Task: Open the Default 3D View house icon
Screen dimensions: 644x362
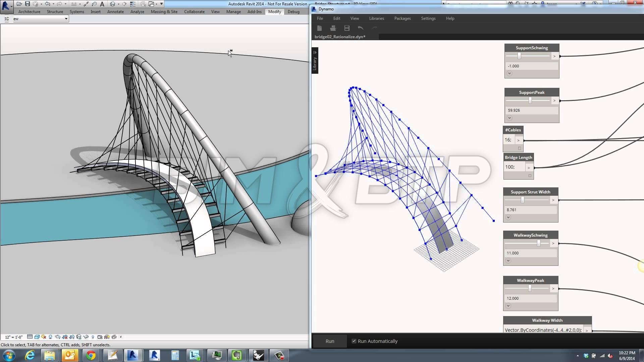Action: point(113,4)
